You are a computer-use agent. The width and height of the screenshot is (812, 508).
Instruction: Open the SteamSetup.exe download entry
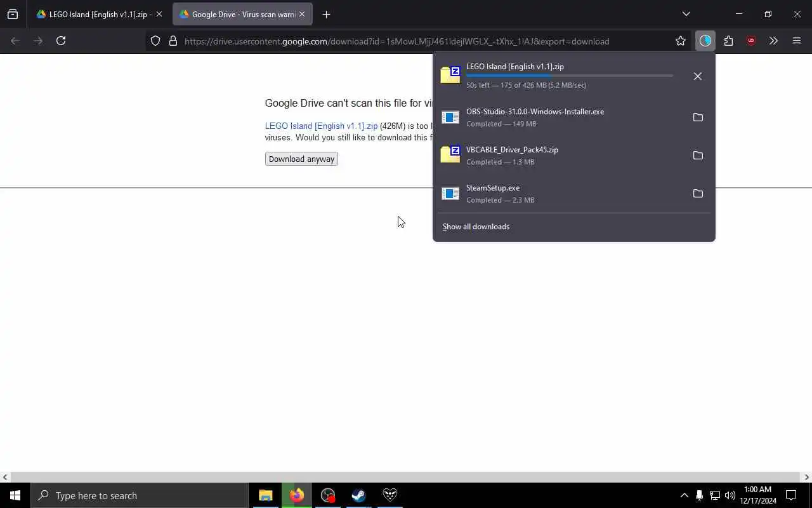tap(561, 194)
